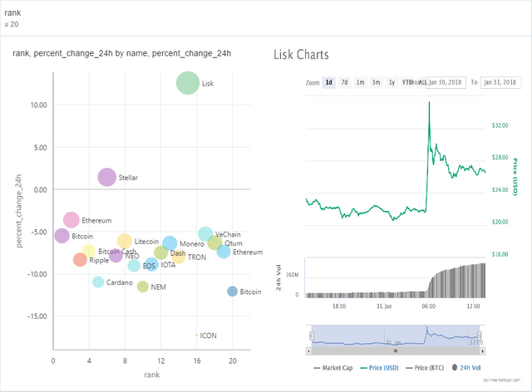Image resolution: width=532 pixels, height=392 pixels.
Task: Select the Ripple bubble
Action: [80, 260]
